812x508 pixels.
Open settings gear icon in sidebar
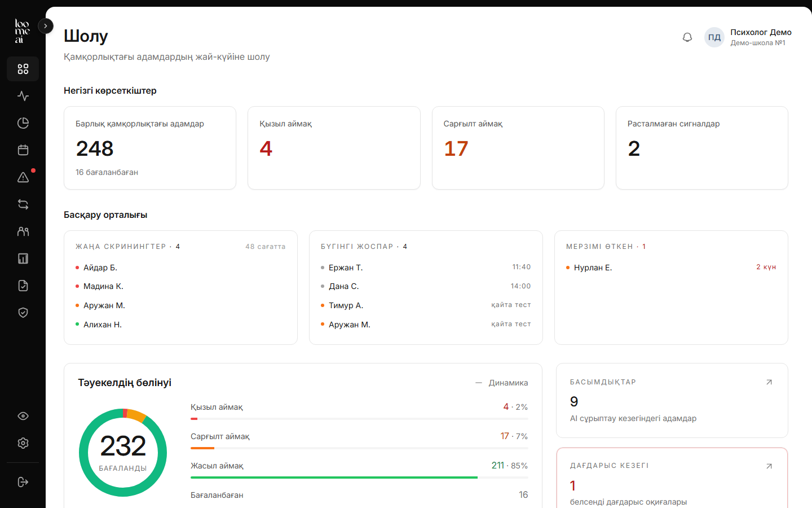tap(23, 443)
